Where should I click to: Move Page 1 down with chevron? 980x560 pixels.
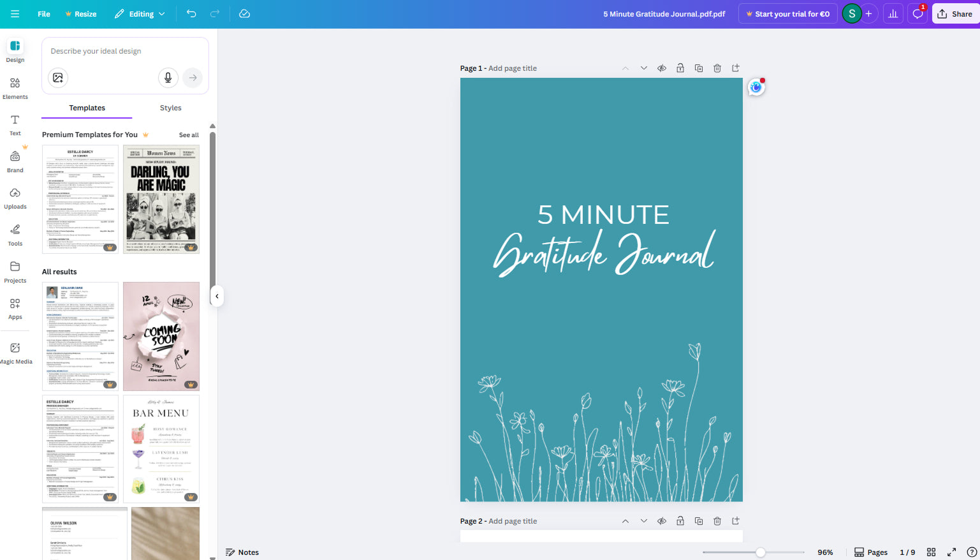click(x=643, y=68)
